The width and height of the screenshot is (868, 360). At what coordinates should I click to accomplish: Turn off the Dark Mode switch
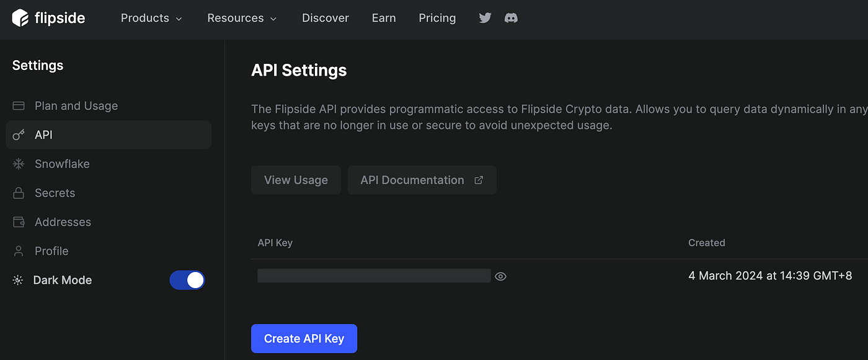(x=187, y=280)
